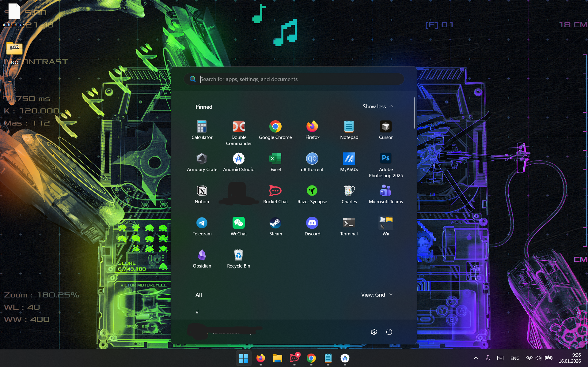This screenshot has width=588, height=367.
Task: Open the View: Grid dropdown
Action: pyautogui.click(x=377, y=295)
